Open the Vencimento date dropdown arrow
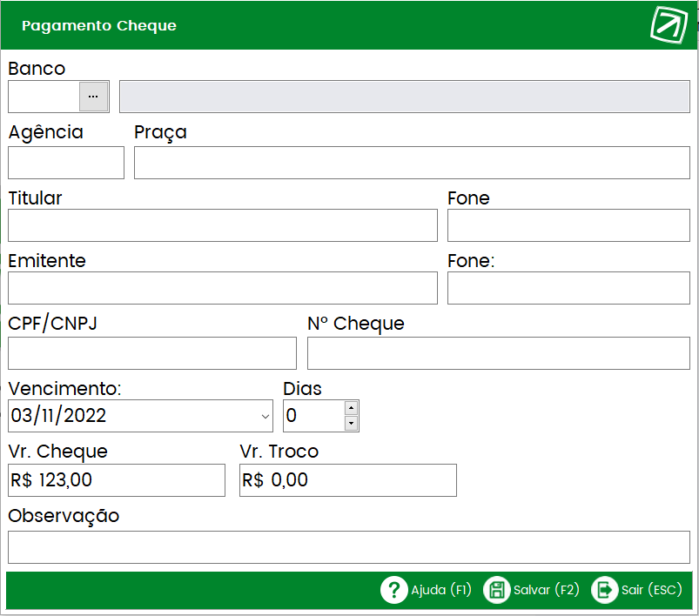699x616 pixels. coord(265,416)
